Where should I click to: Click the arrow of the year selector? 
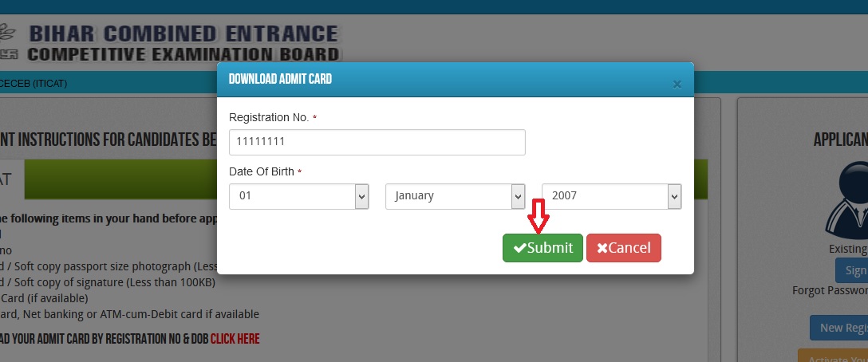674,196
